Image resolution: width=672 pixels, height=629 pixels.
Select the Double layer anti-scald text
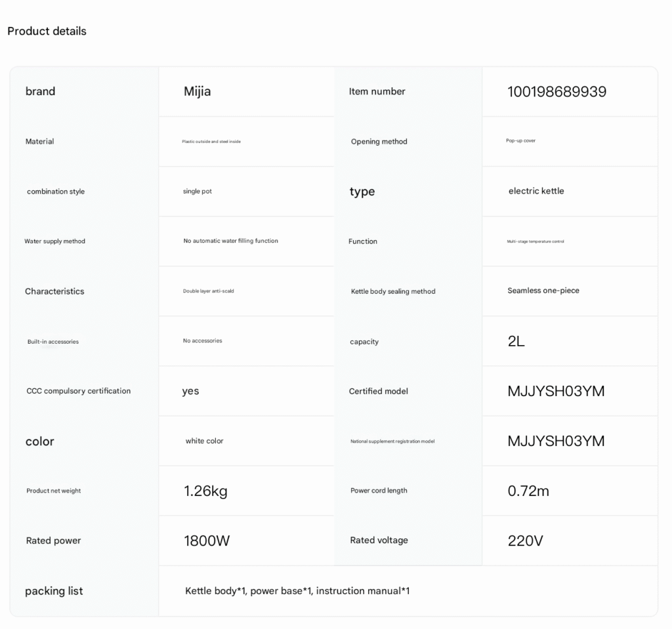[208, 291]
